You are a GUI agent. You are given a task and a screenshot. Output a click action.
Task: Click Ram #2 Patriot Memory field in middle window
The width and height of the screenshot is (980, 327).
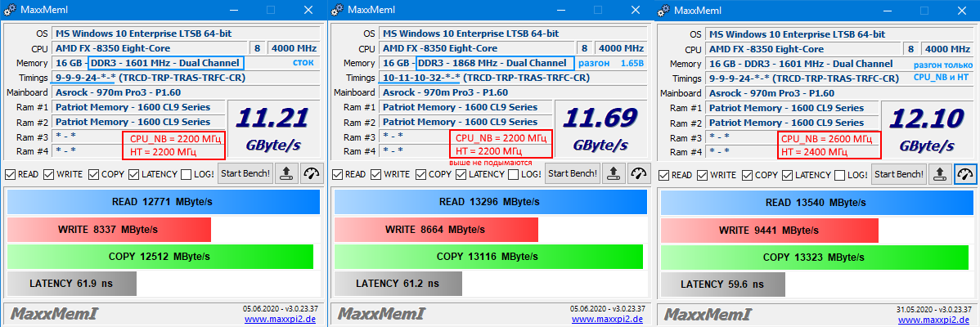click(x=466, y=123)
